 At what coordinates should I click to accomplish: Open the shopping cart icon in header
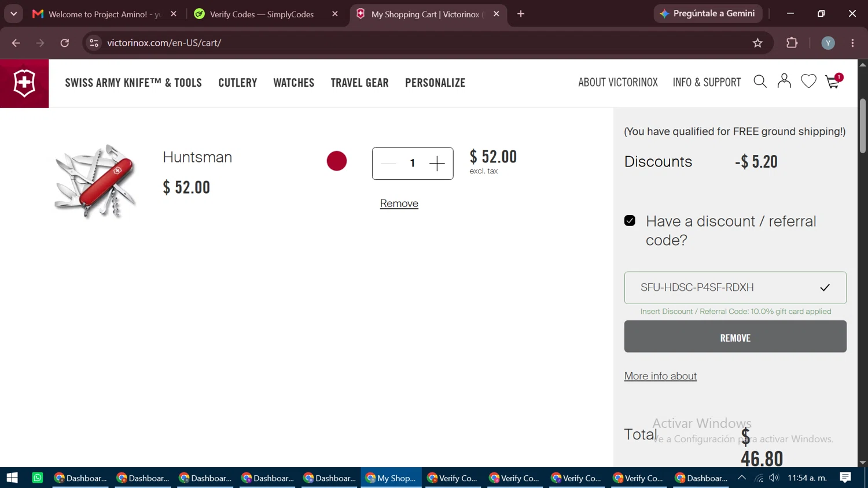[x=833, y=82]
